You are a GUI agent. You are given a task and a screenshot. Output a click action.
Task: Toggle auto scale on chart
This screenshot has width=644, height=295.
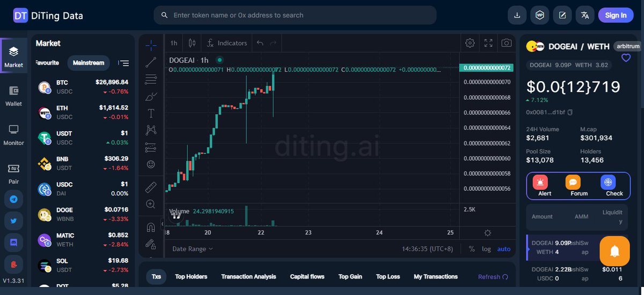[x=504, y=249]
